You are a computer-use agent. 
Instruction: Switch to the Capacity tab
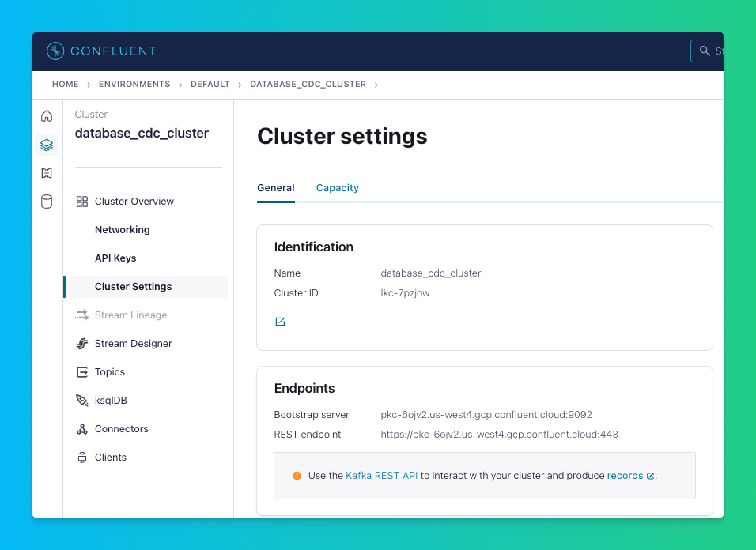tap(337, 188)
